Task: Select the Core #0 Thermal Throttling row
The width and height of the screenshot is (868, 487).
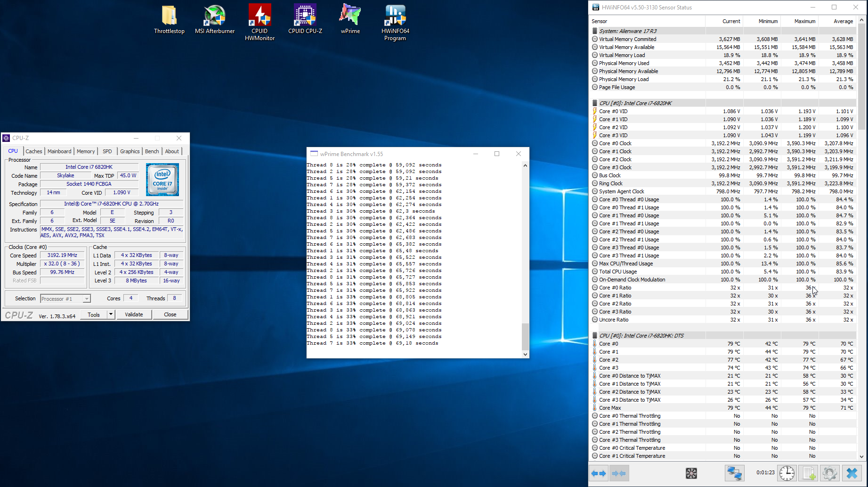Action: [723, 416]
